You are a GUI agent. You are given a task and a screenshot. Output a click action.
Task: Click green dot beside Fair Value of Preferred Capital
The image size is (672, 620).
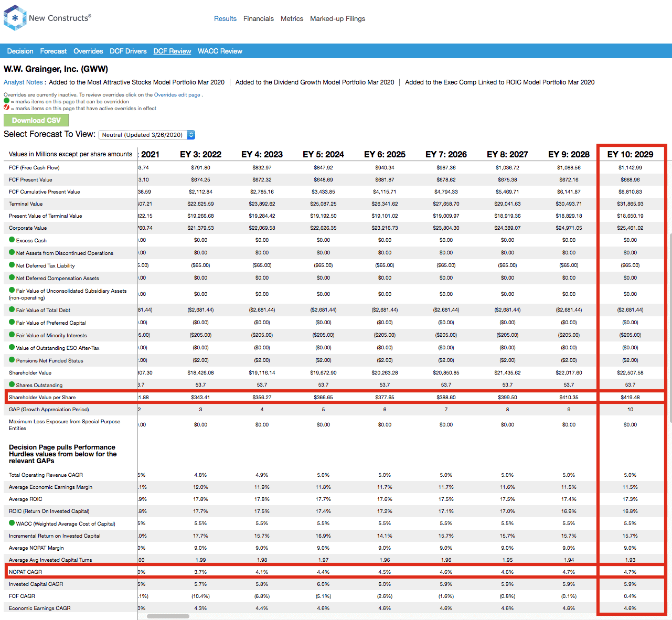(x=12, y=322)
